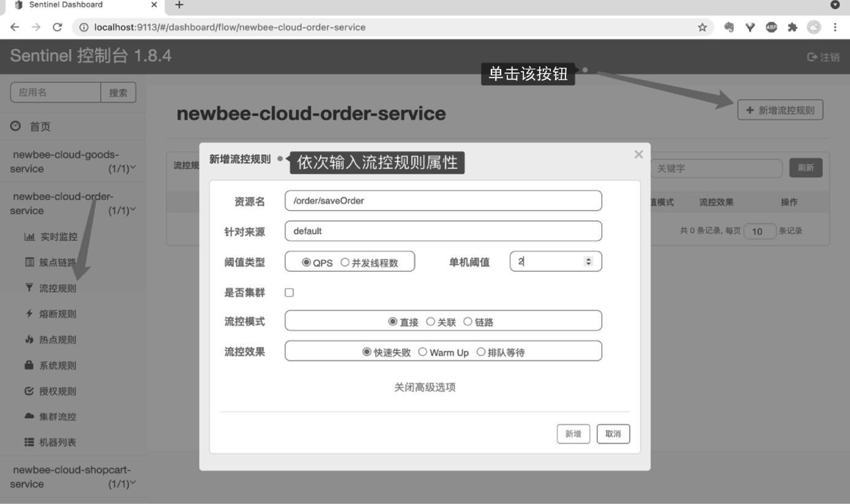Collapse newbee-cloud-order-service app entry
The width and height of the screenshot is (850, 504).
(73, 203)
